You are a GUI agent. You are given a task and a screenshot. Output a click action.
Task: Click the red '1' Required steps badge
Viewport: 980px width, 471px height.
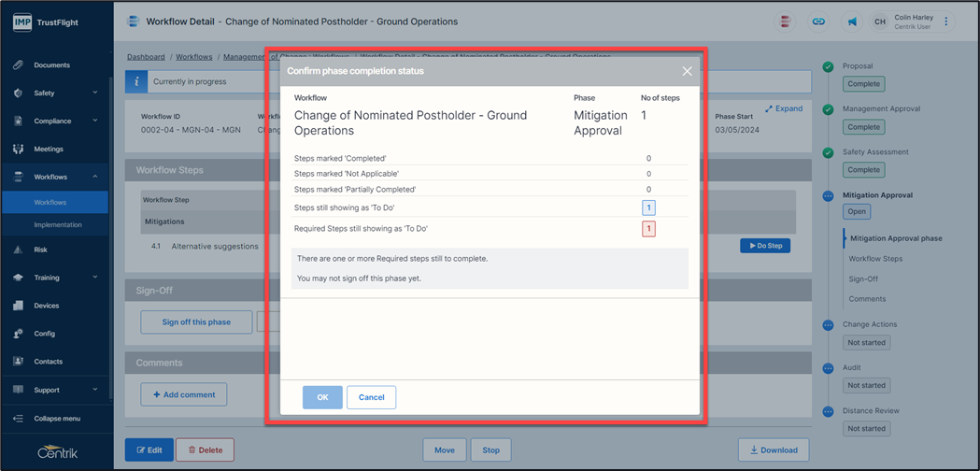648,230
